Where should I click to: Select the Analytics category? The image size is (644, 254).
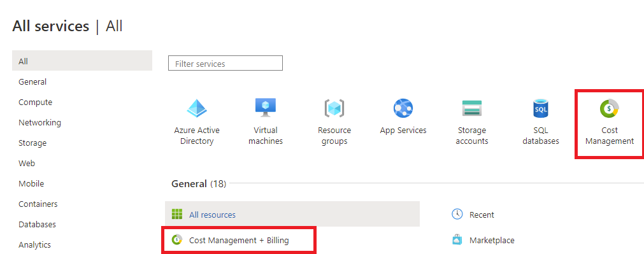(x=34, y=245)
